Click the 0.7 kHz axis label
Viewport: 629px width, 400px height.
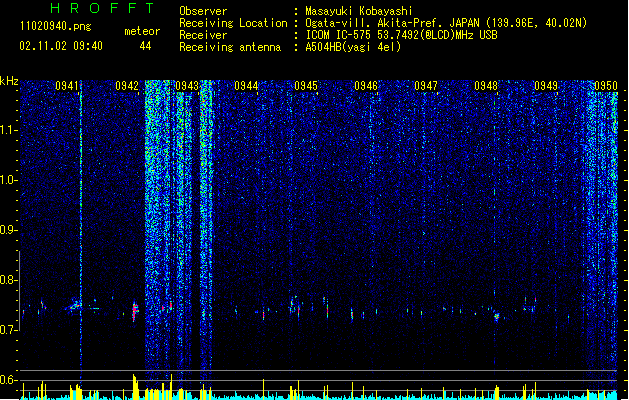click(9, 330)
